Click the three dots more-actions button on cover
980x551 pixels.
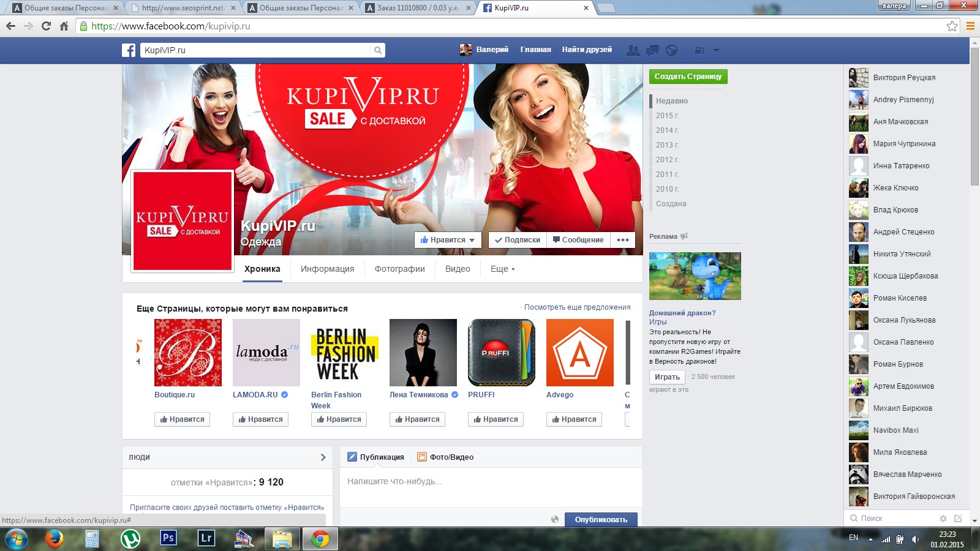[623, 240]
